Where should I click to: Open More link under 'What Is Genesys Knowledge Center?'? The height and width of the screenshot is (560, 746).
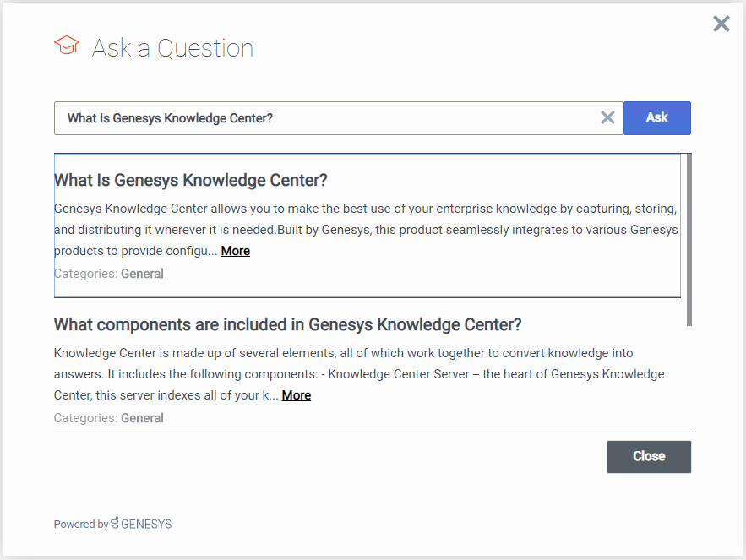(x=235, y=251)
